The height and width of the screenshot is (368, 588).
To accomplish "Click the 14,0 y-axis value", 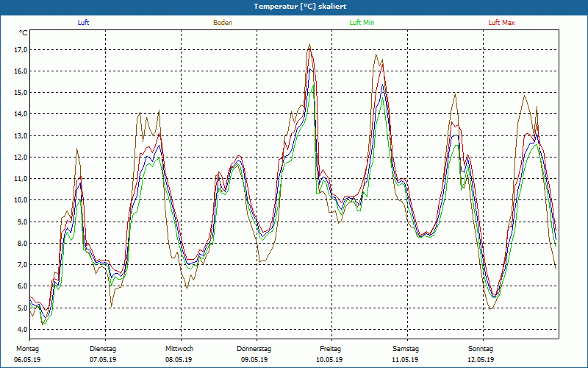I will [21, 114].
